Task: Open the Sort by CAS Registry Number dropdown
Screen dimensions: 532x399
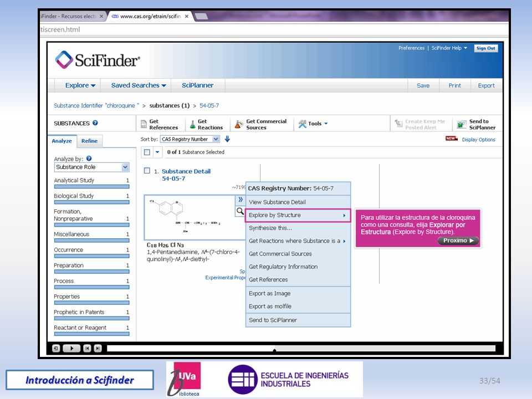Action: click(190, 139)
